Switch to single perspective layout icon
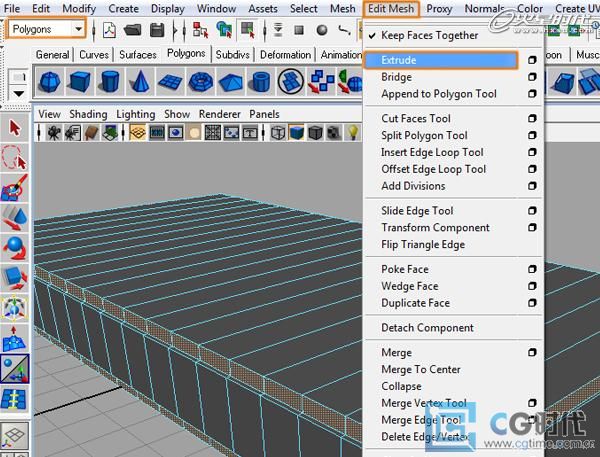This screenshot has height=457, width=600. (15, 436)
